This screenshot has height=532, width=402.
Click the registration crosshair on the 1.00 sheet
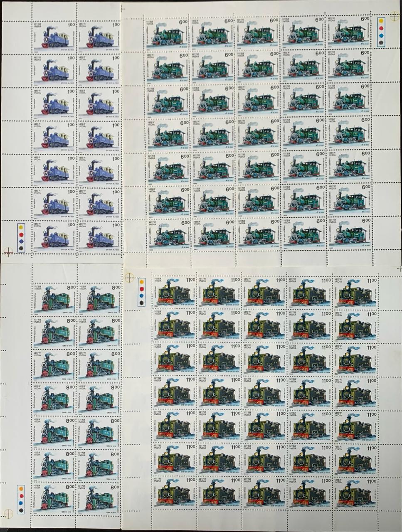click(8, 252)
